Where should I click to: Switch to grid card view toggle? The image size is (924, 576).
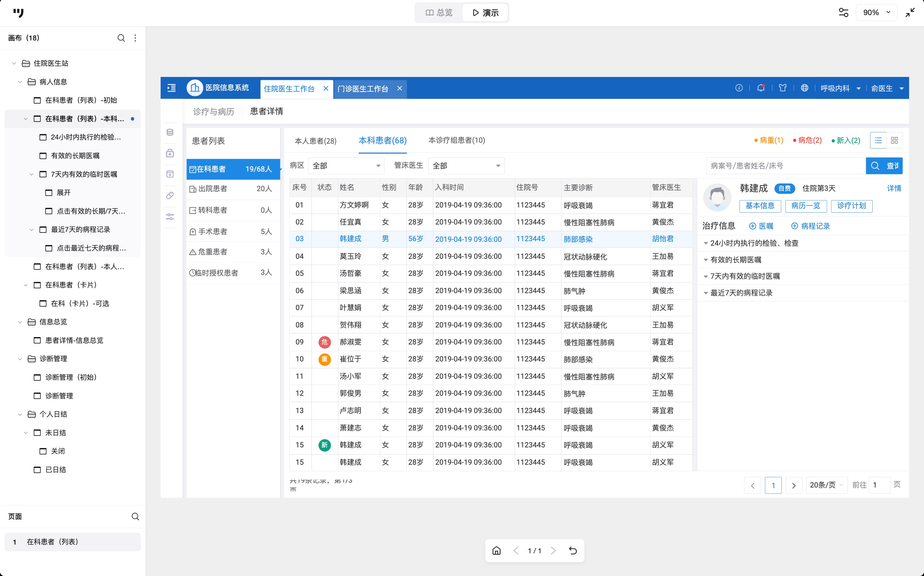pos(894,140)
